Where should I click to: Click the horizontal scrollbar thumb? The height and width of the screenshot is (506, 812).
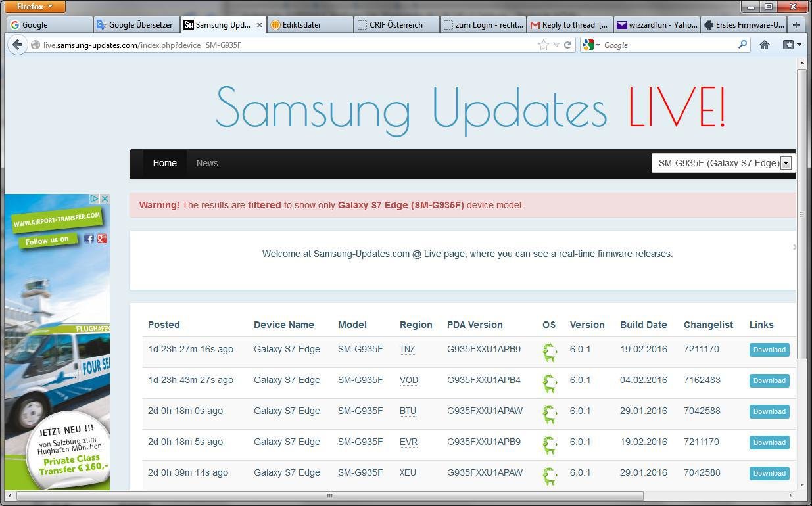(329, 495)
